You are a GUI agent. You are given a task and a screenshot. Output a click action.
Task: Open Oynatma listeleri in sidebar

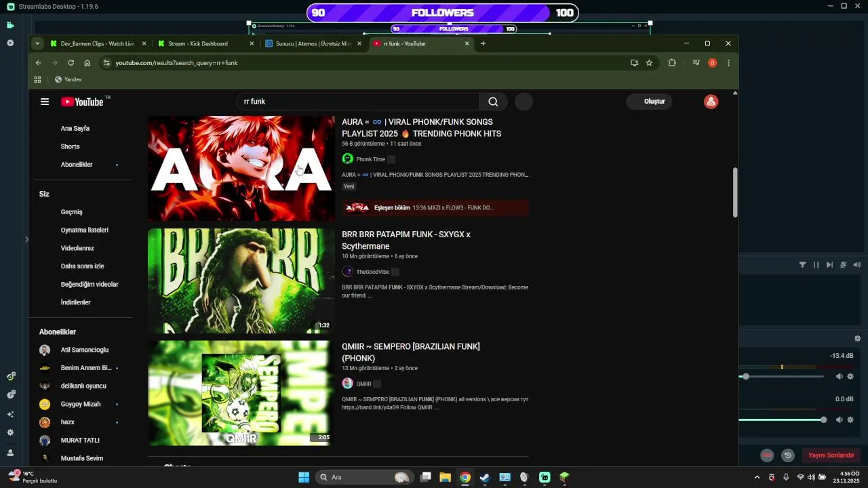coord(85,230)
